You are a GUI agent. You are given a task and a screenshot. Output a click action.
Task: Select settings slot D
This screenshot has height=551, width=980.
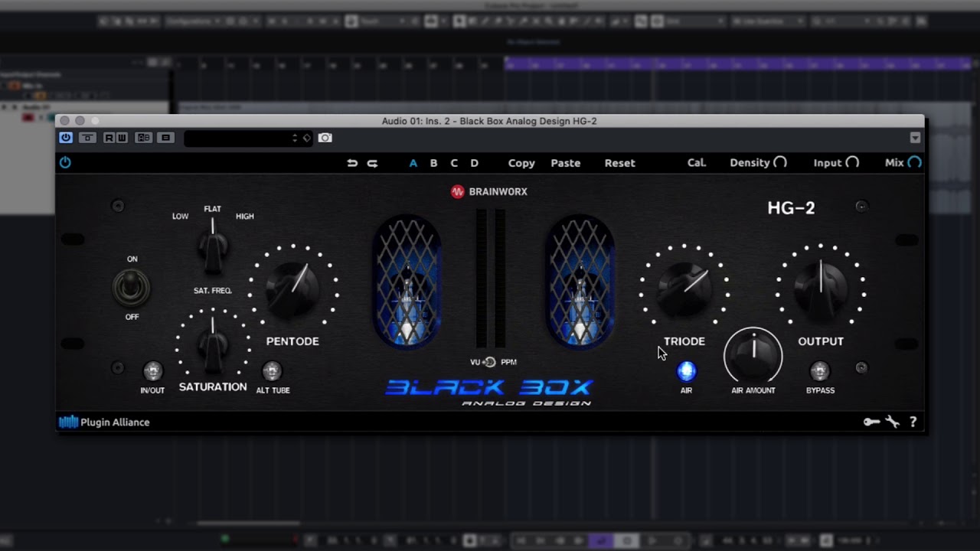tap(474, 163)
